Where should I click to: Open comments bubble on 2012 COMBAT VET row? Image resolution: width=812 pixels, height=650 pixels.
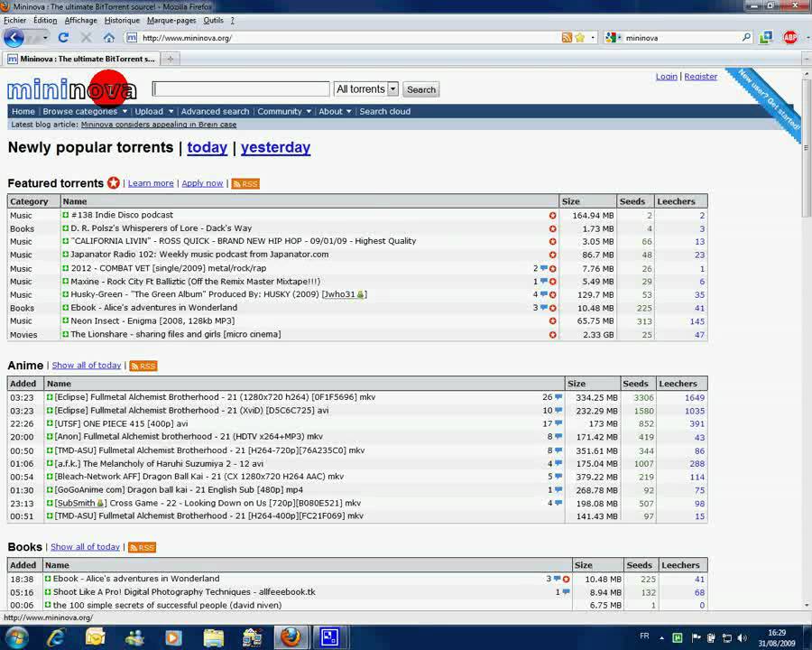(x=544, y=268)
